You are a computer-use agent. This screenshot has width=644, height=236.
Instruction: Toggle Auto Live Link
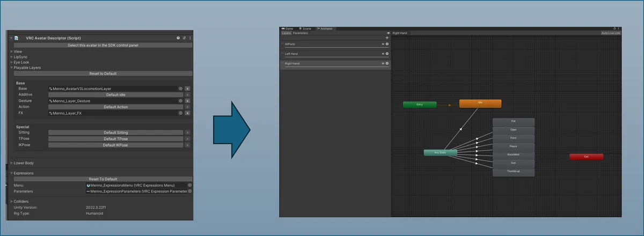pos(611,33)
